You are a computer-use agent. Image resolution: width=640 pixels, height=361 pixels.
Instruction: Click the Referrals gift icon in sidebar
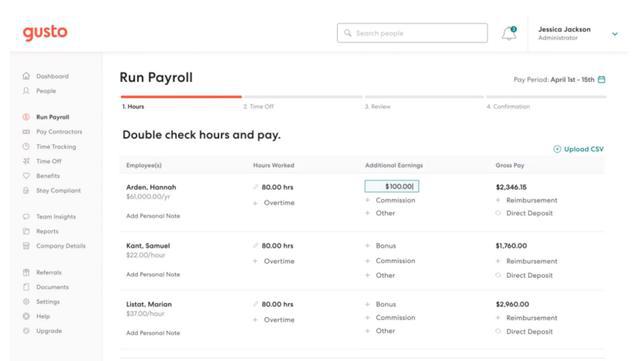click(26, 272)
